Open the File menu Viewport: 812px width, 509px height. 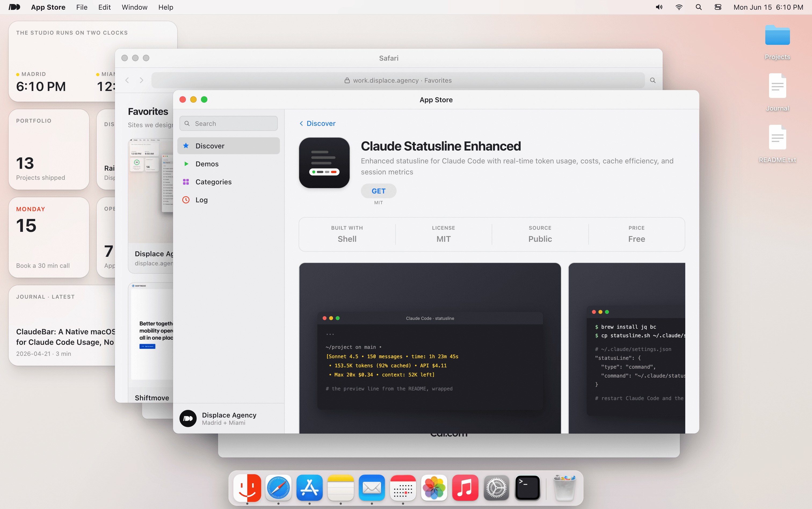(x=82, y=7)
